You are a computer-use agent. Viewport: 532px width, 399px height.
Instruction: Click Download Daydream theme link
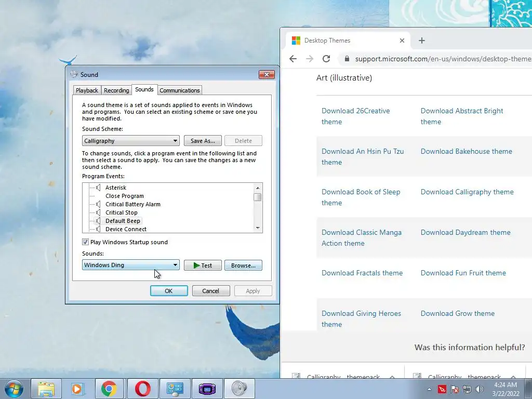click(x=465, y=232)
